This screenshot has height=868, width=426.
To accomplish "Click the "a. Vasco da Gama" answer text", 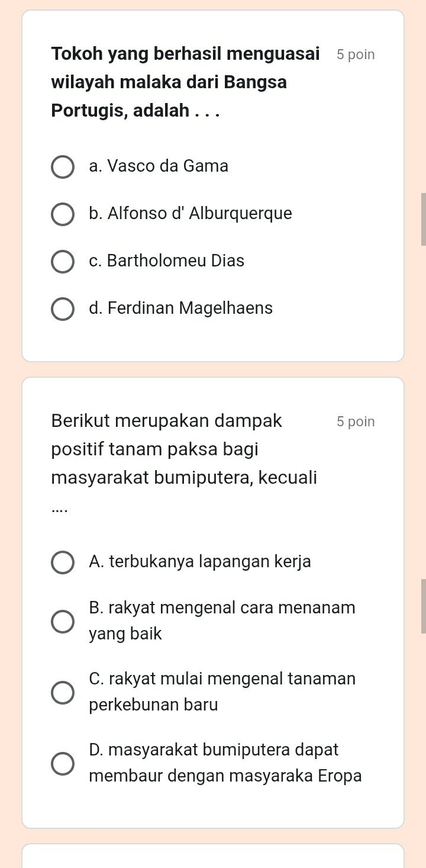I will [x=159, y=166].
